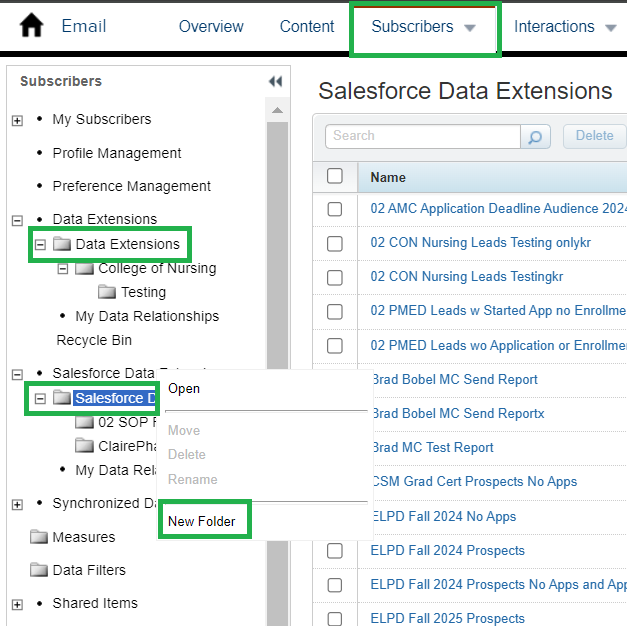Open the Data Extensions subfolder icon

(62, 244)
